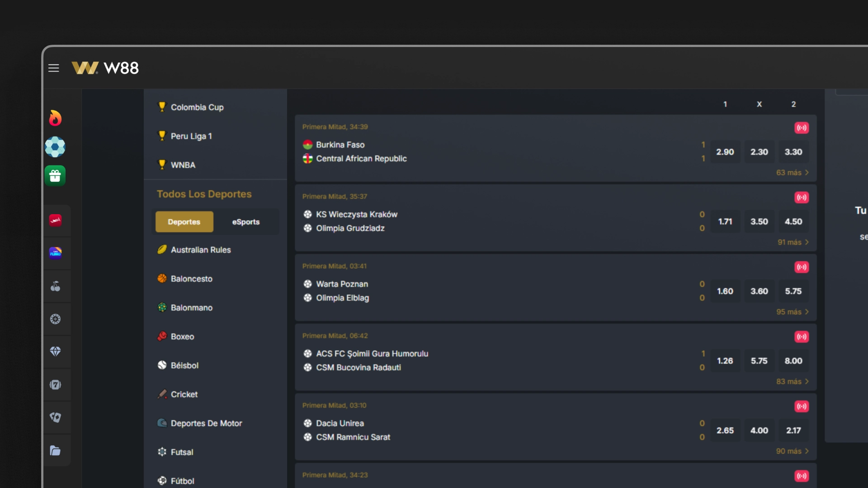Click live icon for Dacia Unirea match
868x488 pixels.
click(x=802, y=406)
